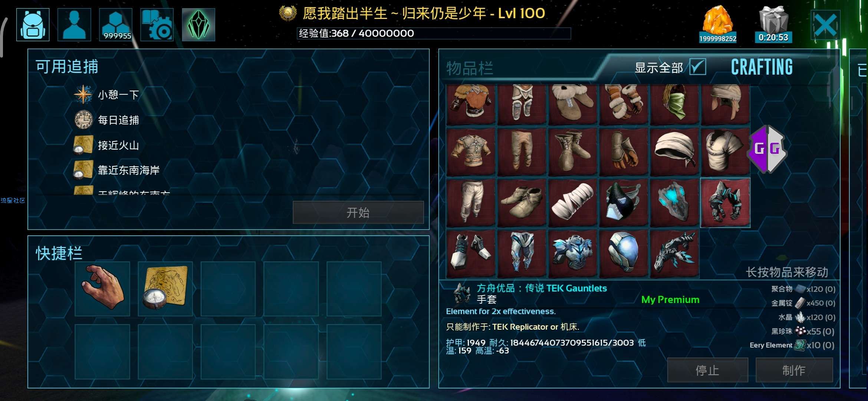
Task: Open the book and gear settings icon
Action: tap(157, 25)
